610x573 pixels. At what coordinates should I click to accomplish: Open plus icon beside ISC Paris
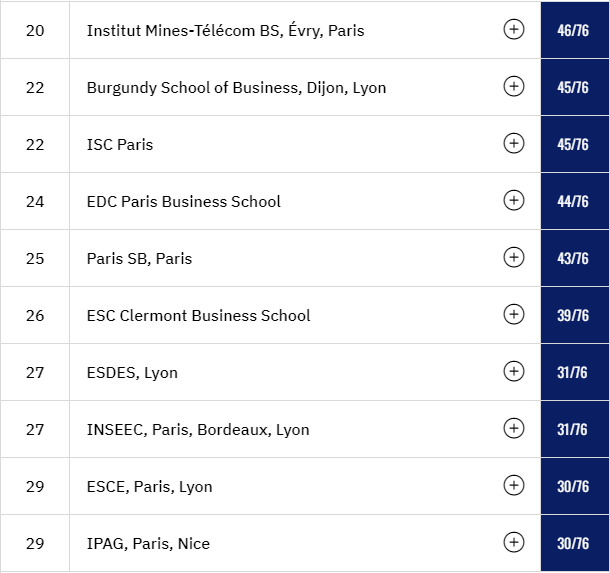[514, 143]
